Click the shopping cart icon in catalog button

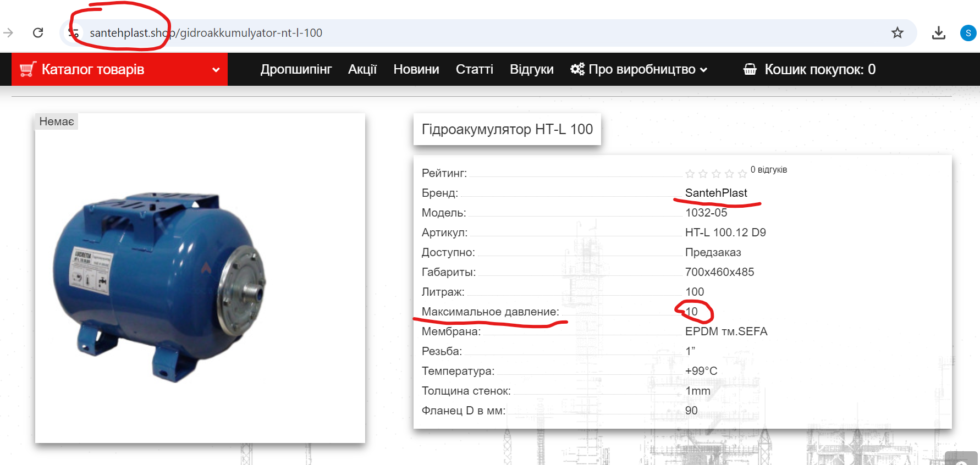(x=28, y=69)
